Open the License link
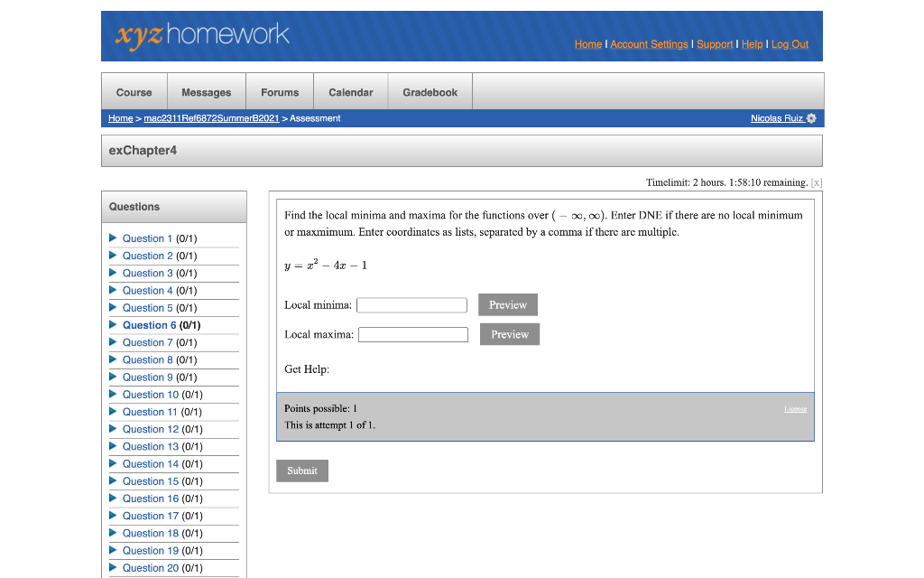Viewport: 924px width, 578px height. pyautogui.click(x=795, y=409)
